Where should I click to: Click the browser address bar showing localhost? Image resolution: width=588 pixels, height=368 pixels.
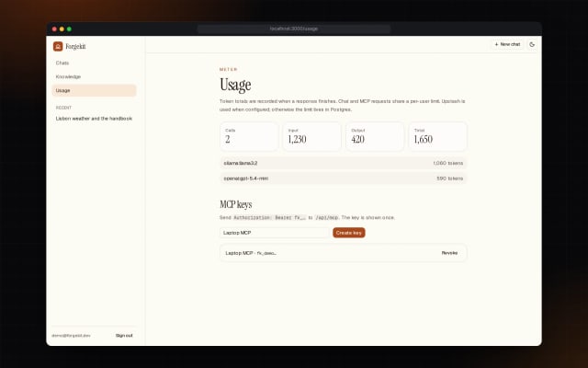pyautogui.click(x=294, y=29)
